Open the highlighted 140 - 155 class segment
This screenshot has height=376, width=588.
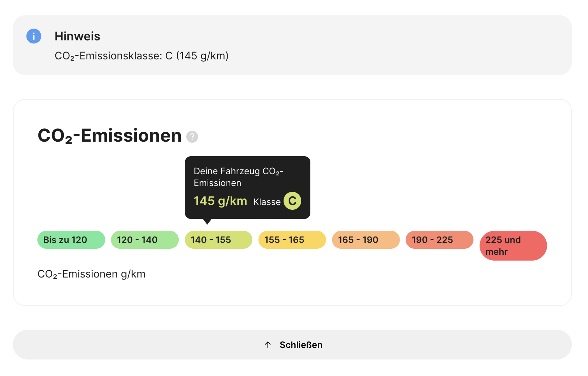[218, 240]
